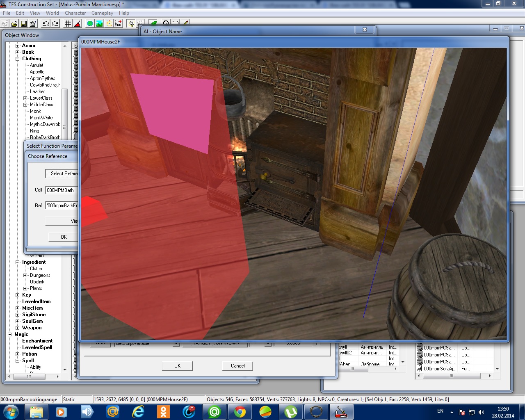
Task: Click the Cancel button below the render window
Action: tap(237, 366)
